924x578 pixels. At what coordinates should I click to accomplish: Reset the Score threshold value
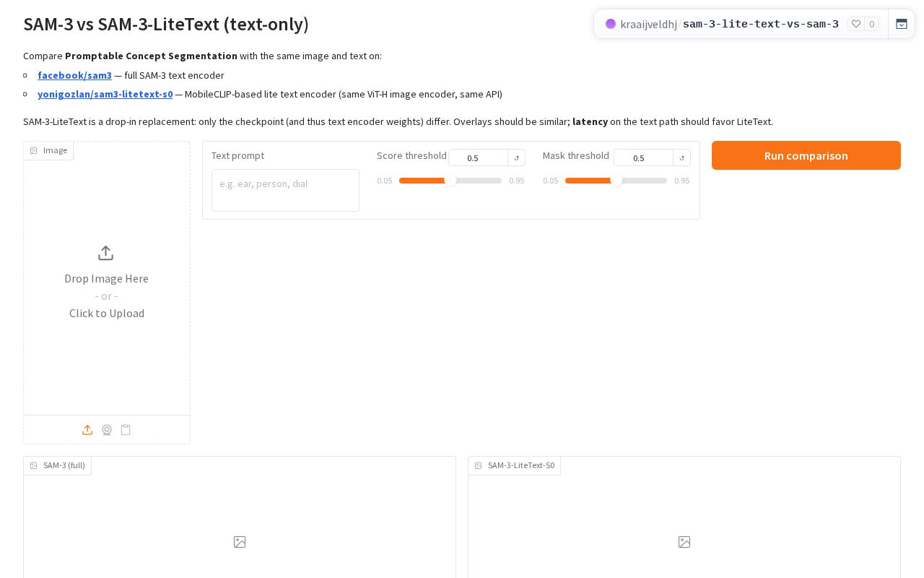pos(517,158)
